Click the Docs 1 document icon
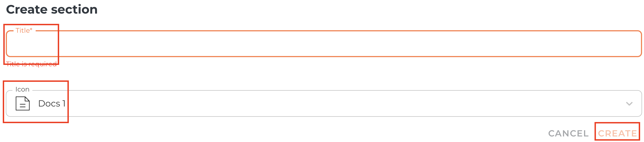Image resolution: width=644 pixels, height=142 pixels. coord(23,103)
